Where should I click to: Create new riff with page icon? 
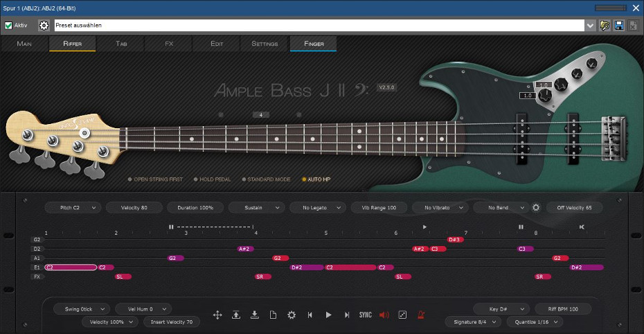(x=273, y=315)
